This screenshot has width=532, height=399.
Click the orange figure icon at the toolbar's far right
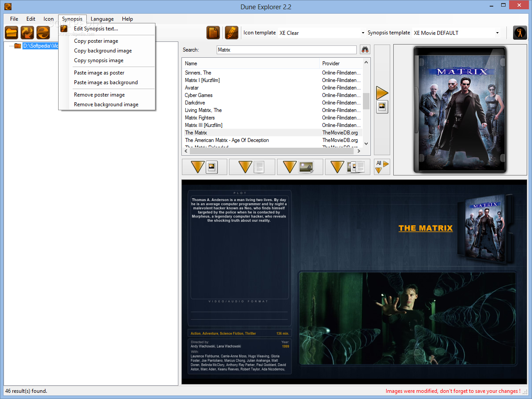pos(520,33)
